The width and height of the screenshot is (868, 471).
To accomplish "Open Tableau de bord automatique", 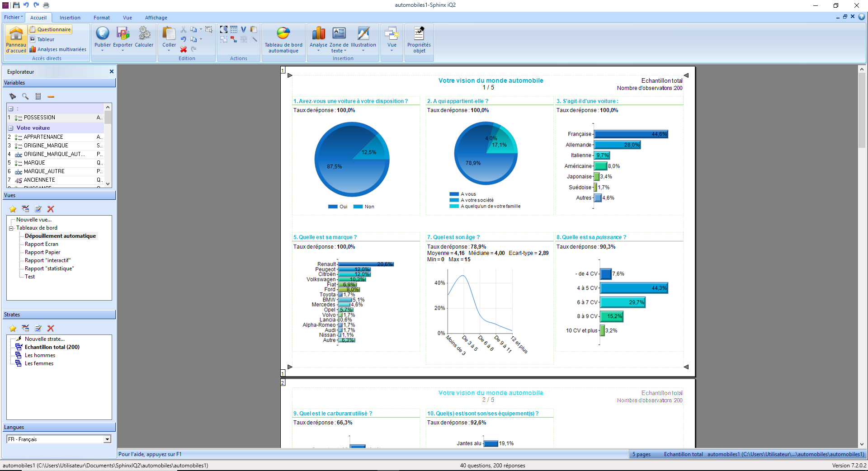I will point(283,39).
